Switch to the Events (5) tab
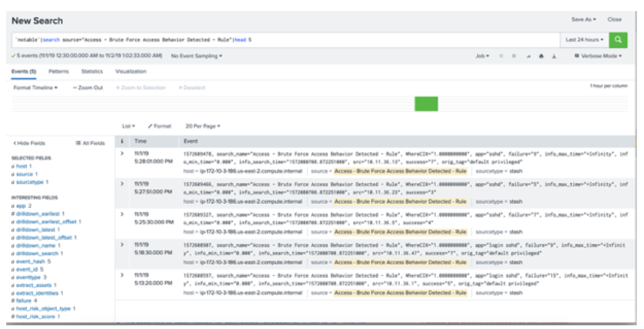644x329 pixels. pos(23,71)
